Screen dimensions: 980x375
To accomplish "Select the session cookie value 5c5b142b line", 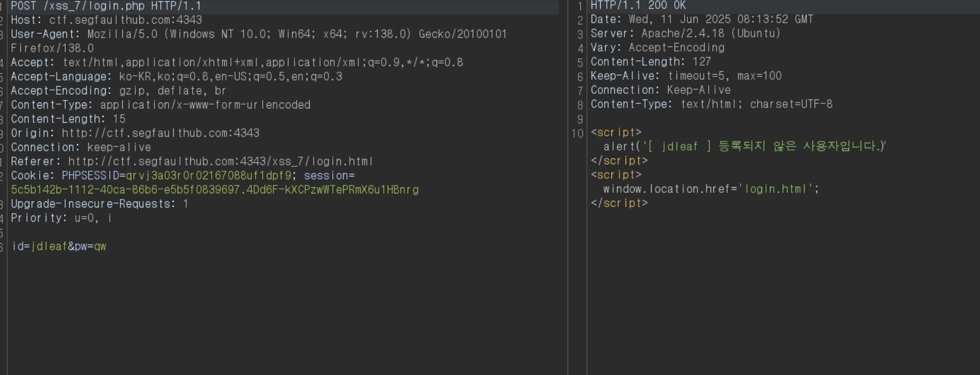I will (215, 189).
